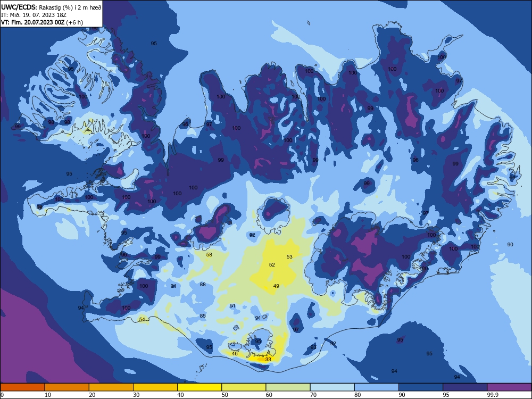Click the '50' legend tick label
The height and width of the screenshot is (399, 532).
point(225,395)
